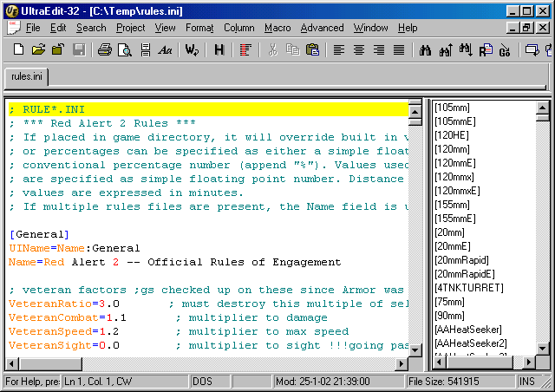Select [120mm] in the function list
555x392 pixels.
pos(452,148)
